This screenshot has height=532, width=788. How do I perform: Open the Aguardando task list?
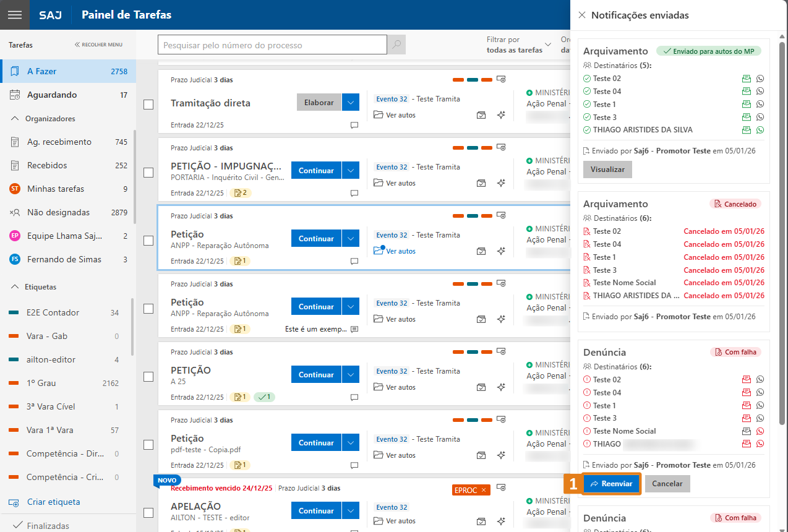(52, 95)
